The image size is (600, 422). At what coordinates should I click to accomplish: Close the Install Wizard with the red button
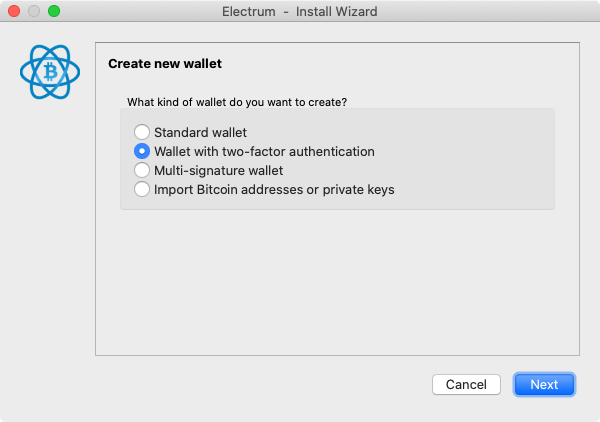14,11
